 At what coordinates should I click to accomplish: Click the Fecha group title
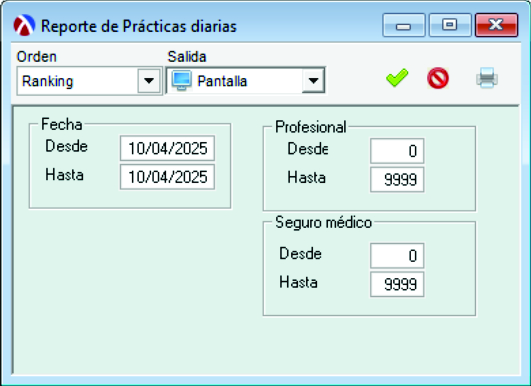click(62, 124)
